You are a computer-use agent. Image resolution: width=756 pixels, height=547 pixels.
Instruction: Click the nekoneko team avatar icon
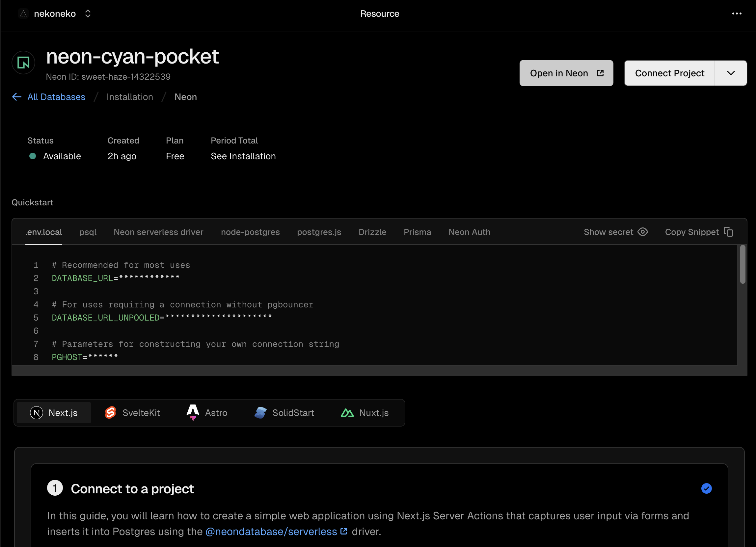(x=23, y=13)
